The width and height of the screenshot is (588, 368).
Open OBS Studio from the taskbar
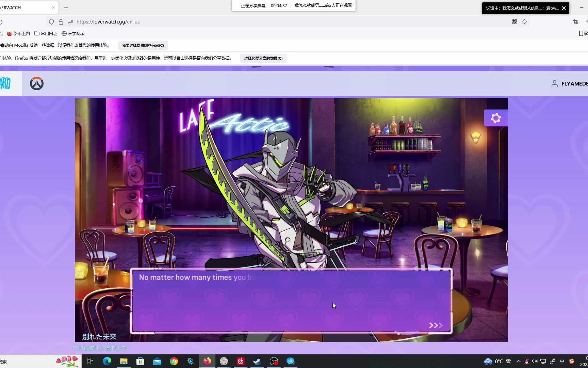274,361
